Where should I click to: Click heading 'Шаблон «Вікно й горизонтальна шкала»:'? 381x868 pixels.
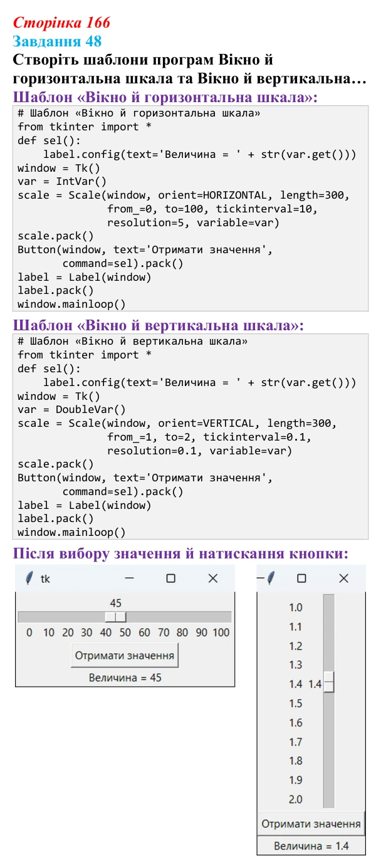pyautogui.click(x=165, y=98)
